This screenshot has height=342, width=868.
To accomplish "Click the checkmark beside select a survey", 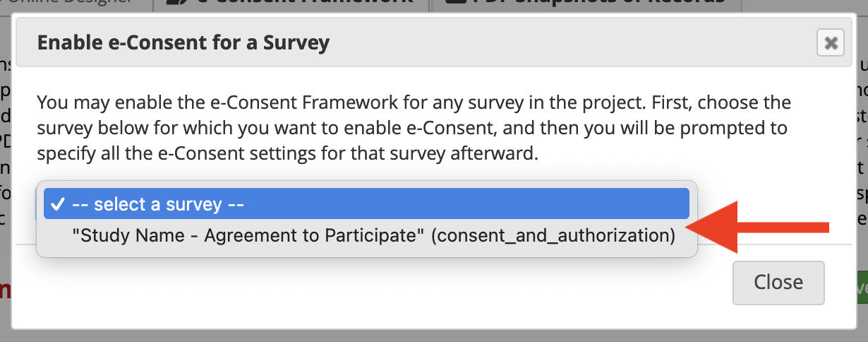I will coord(59,204).
